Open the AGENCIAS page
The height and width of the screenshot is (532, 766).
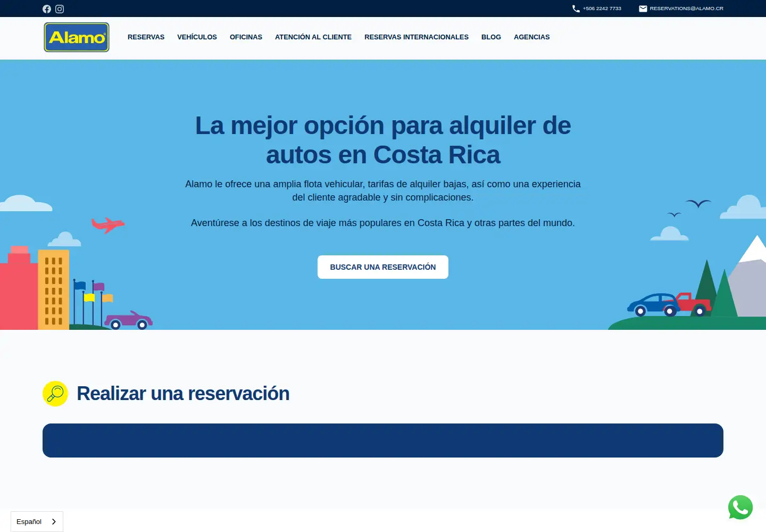coord(532,37)
